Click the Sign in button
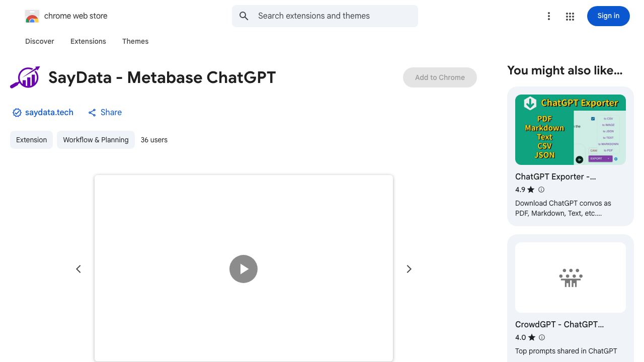The width and height of the screenshot is (644, 362). pyautogui.click(x=608, y=16)
